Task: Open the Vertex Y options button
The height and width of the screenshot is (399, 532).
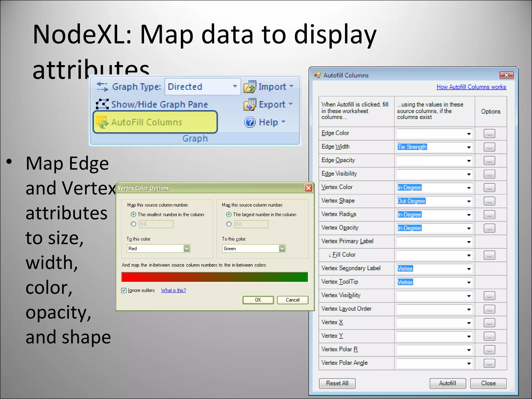Action: 489,336
